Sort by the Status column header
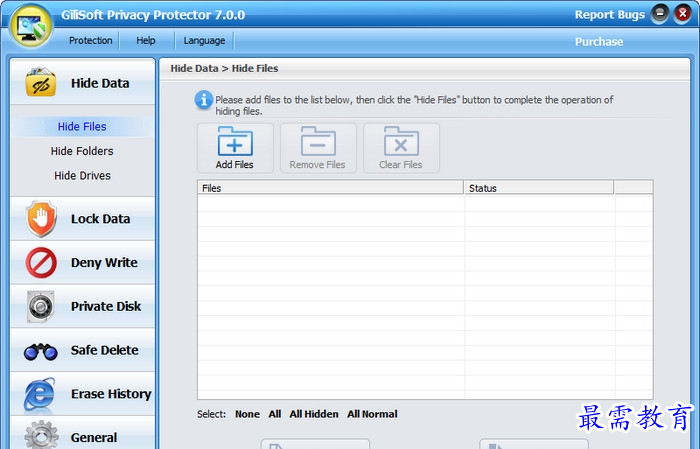Viewport: 700px width, 449px height. coord(539,188)
